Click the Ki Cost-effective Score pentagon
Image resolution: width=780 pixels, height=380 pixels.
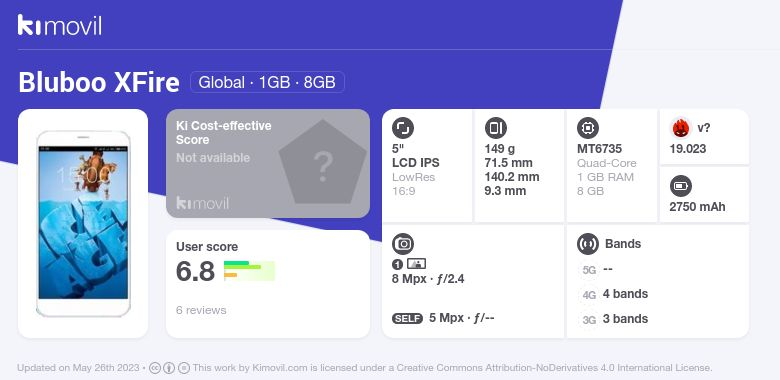tap(323, 162)
